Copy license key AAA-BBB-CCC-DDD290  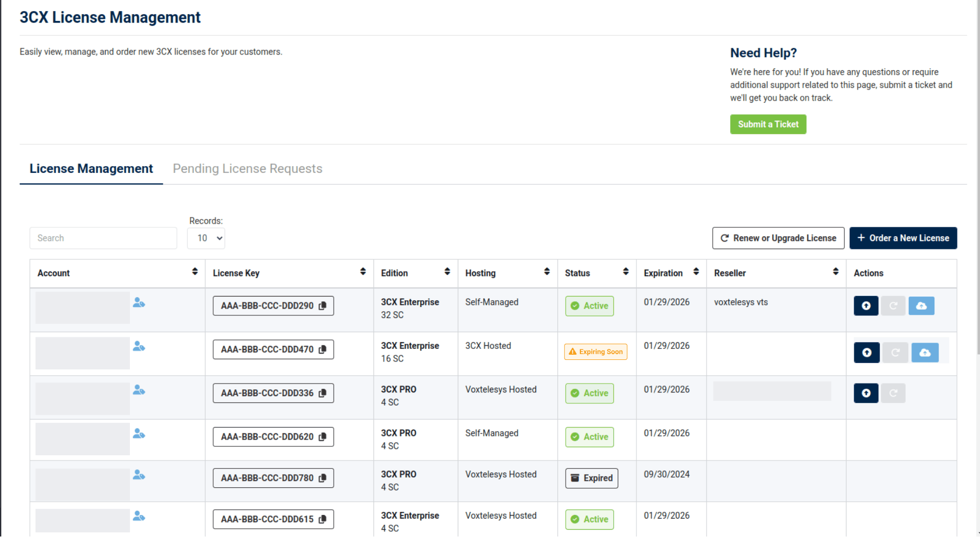[323, 305]
